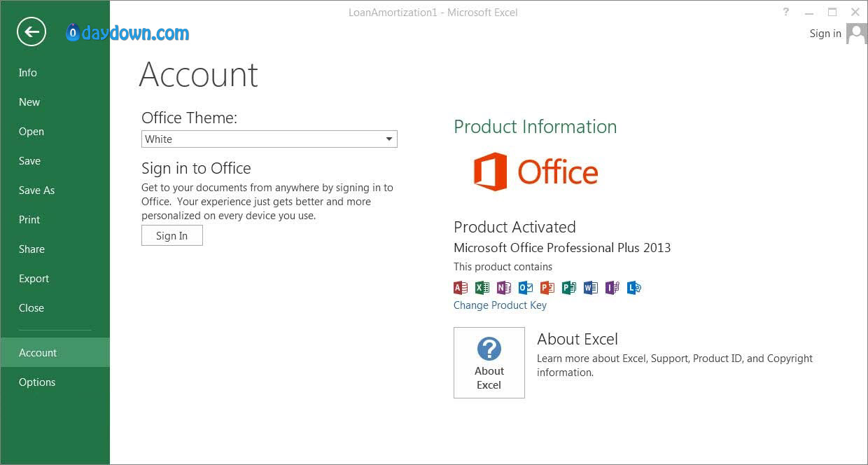868x465 pixels.
Task: Open Excel Options from the sidebar
Action: [55, 382]
